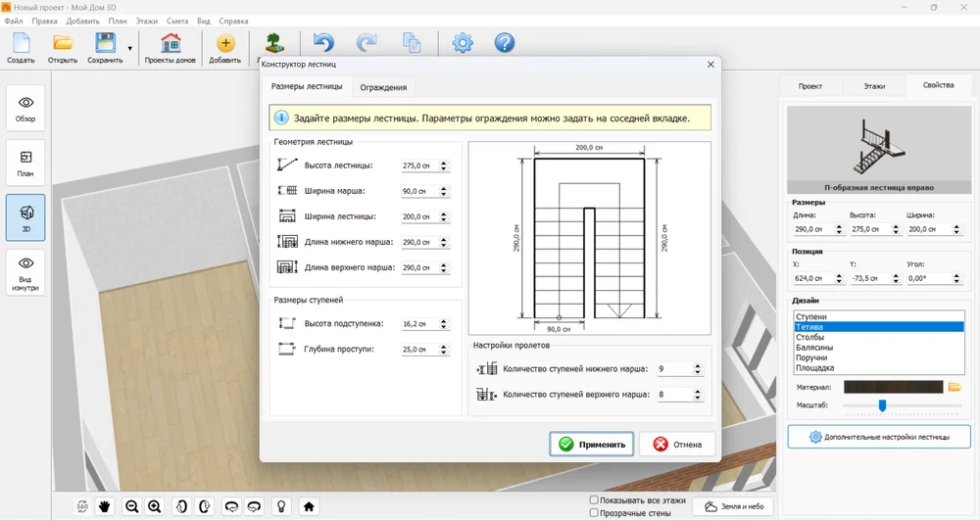
Task: Browse material with the folder icon
Action: pyautogui.click(x=955, y=387)
